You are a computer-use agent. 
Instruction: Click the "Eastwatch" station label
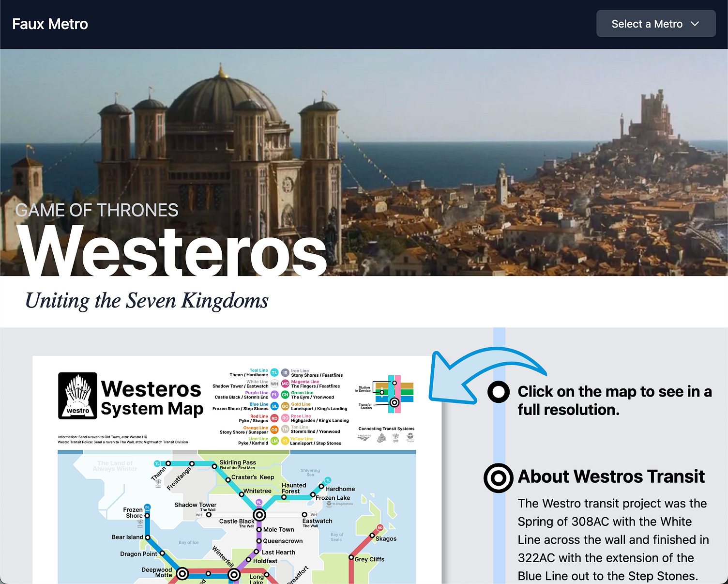(317, 521)
